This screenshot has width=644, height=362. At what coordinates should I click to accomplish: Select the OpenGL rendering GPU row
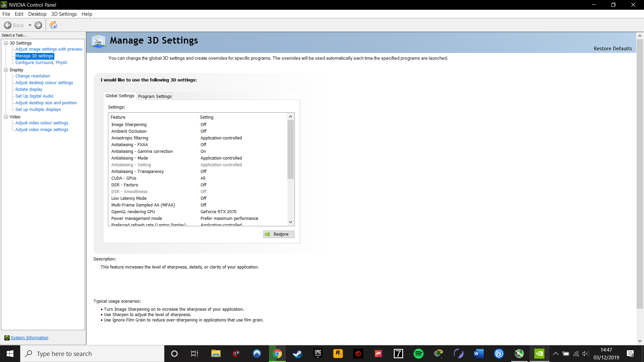198,212
